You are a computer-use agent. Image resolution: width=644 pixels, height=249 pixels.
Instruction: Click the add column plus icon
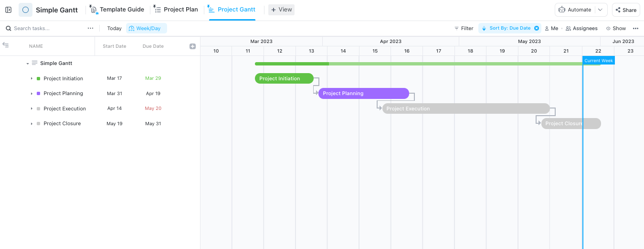[x=193, y=46]
